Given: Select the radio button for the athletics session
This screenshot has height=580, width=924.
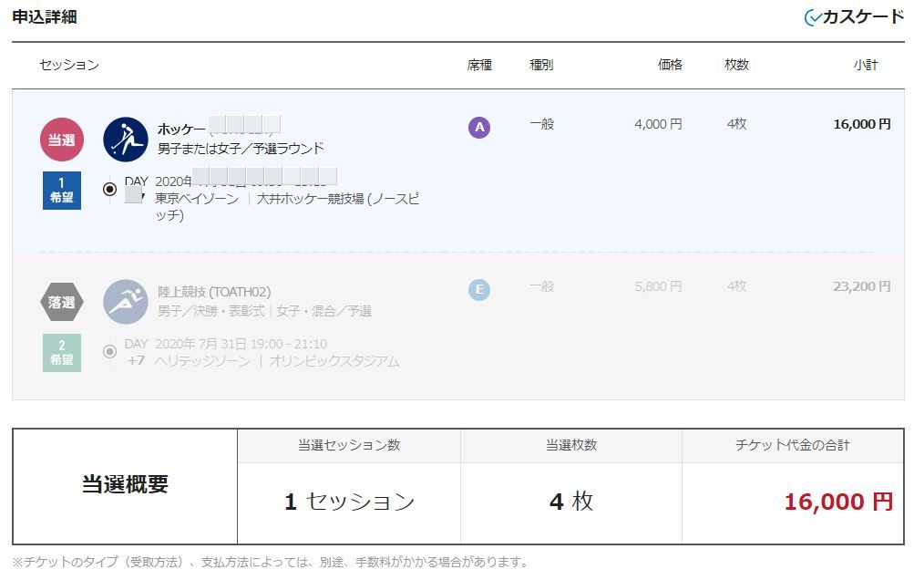Looking at the screenshot, I should point(109,352).
